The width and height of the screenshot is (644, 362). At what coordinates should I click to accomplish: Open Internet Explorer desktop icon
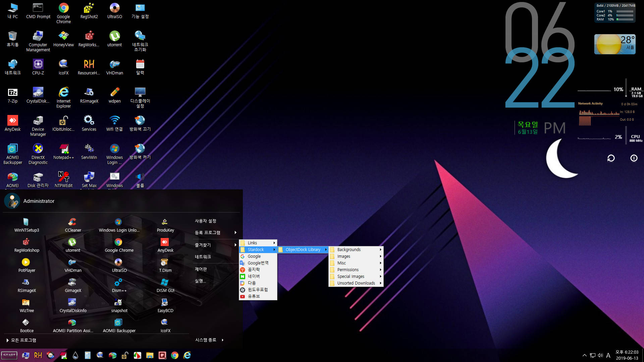click(63, 98)
